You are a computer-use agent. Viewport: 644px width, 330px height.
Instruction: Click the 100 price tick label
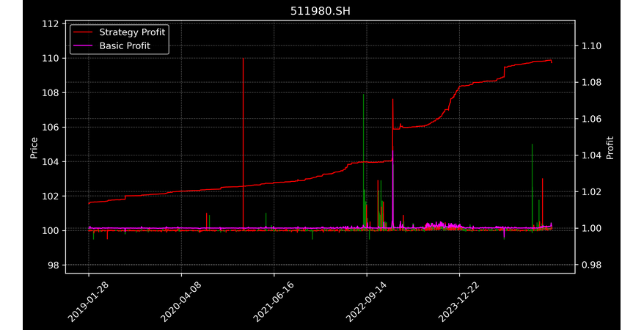[50, 231]
